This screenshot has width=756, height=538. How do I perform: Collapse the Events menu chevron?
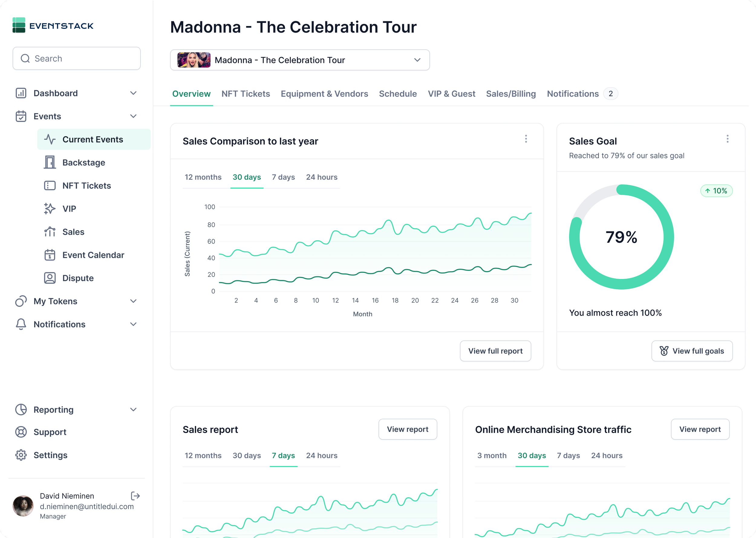(x=133, y=116)
